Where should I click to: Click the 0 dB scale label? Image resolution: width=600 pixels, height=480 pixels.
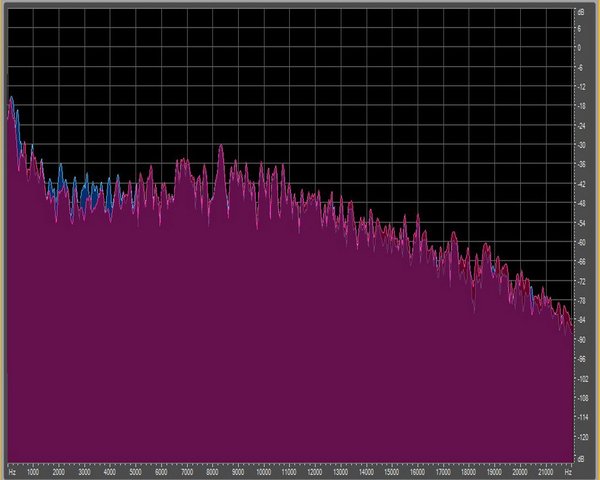pos(579,48)
